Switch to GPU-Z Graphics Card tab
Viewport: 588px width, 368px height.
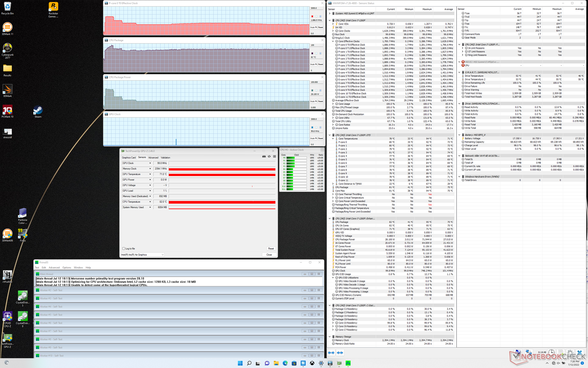coord(129,158)
